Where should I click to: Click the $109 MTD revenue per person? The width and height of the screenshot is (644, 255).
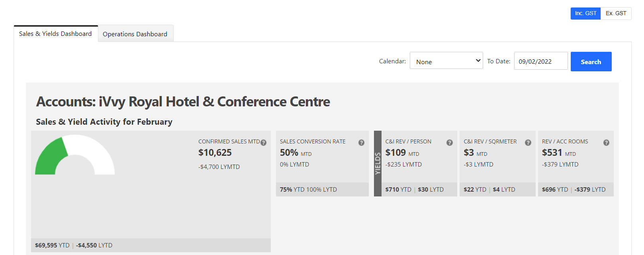[x=402, y=153]
